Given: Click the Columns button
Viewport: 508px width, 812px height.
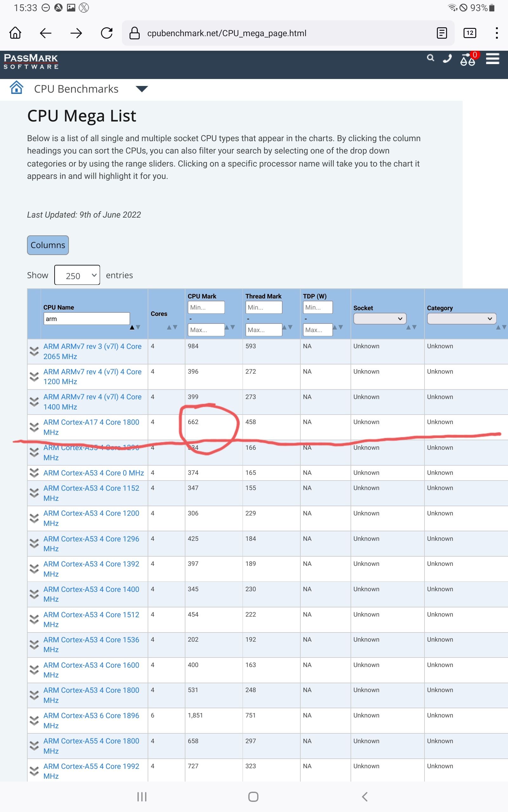Looking at the screenshot, I should point(48,245).
